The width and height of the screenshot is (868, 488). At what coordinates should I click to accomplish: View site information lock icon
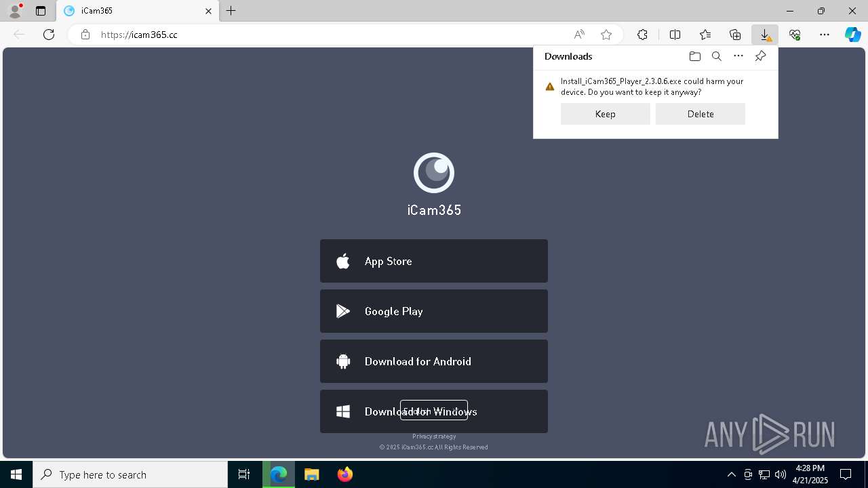coord(85,35)
